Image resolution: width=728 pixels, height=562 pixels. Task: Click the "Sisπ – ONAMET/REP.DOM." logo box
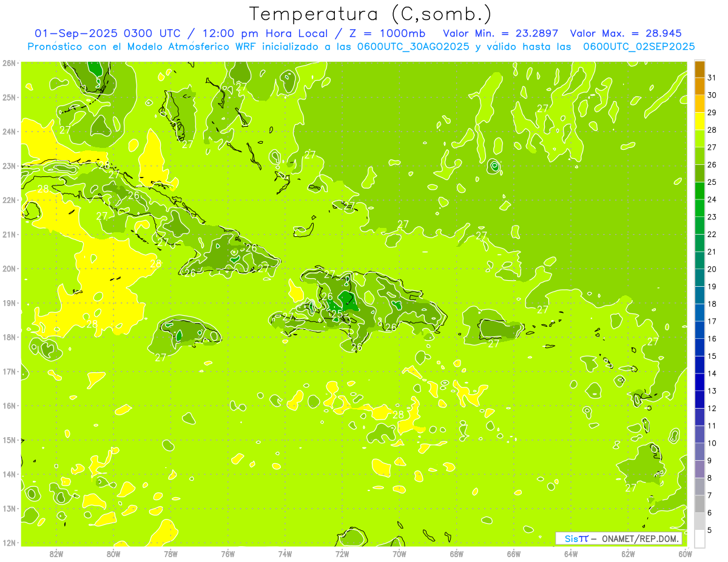619,538
